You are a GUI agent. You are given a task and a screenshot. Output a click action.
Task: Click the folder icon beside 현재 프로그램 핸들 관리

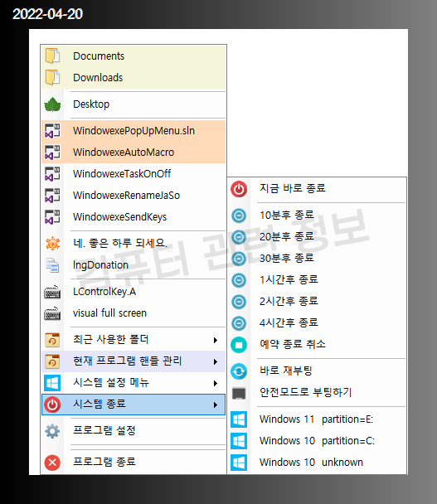tap(52, 361)
